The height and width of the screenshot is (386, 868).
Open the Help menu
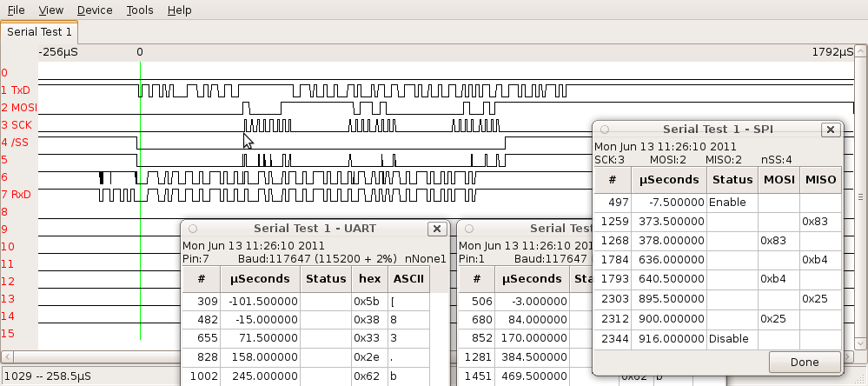click(x=179, y=10)
